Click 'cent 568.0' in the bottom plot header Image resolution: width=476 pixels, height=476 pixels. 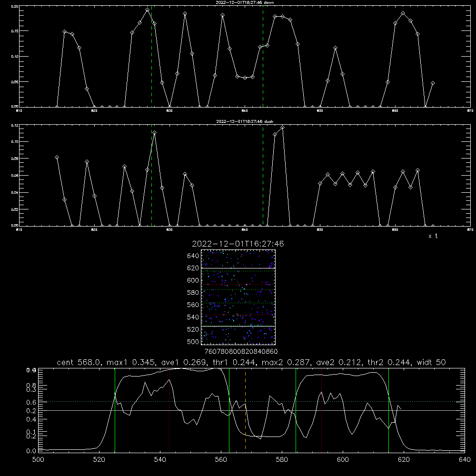[79, 362]
